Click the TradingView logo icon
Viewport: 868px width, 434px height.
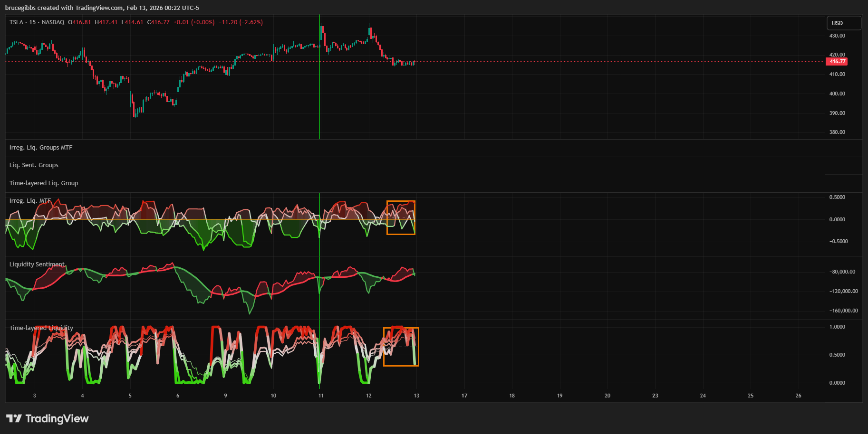coord(14,418)
